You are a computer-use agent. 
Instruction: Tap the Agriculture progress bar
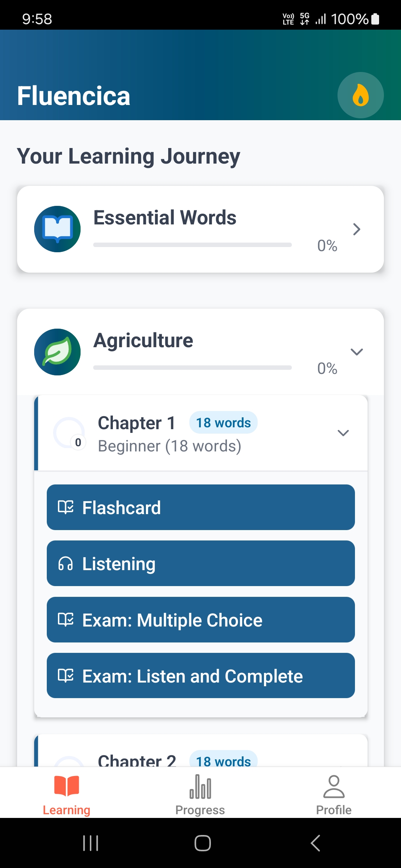pyautogui.click(x=192, y=368)
